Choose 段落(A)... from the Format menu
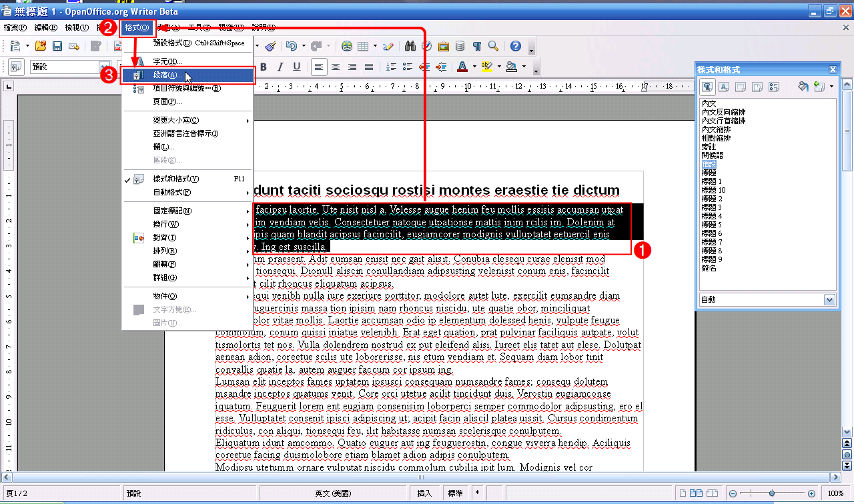This screenshot has width=854, height=504. click(x=187, y=75)
